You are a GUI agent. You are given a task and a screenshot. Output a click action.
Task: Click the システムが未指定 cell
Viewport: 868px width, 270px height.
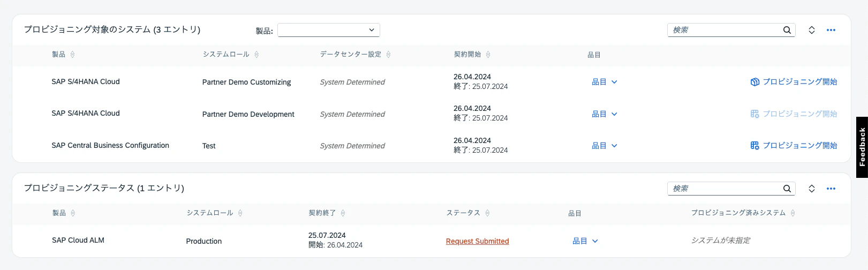[x=721, y=241]
